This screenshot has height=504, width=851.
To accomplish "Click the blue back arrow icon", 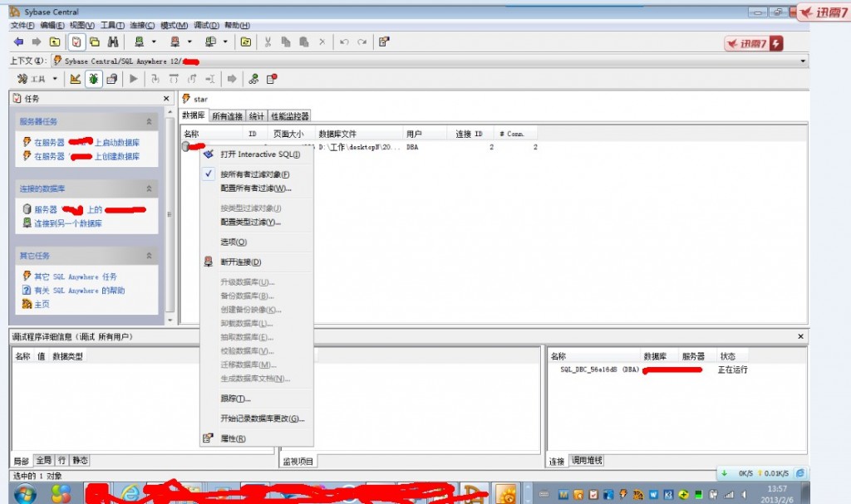I will [x=17, y=42].
